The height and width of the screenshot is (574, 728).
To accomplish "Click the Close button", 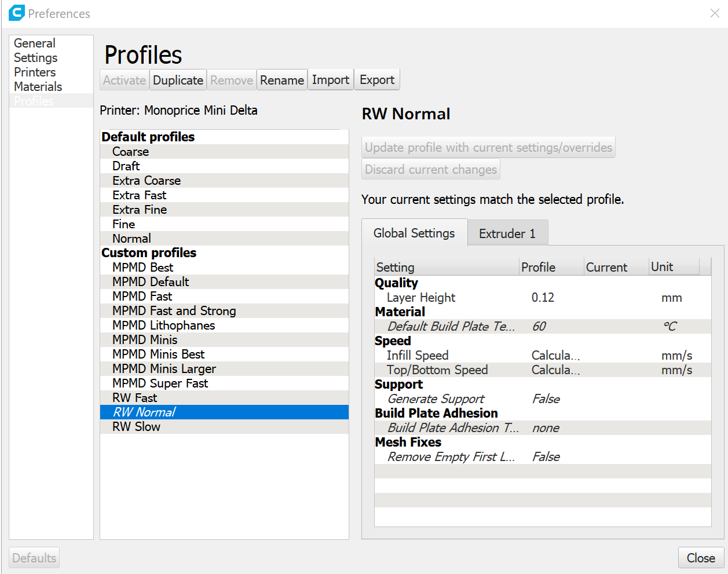I will (701, 558).
